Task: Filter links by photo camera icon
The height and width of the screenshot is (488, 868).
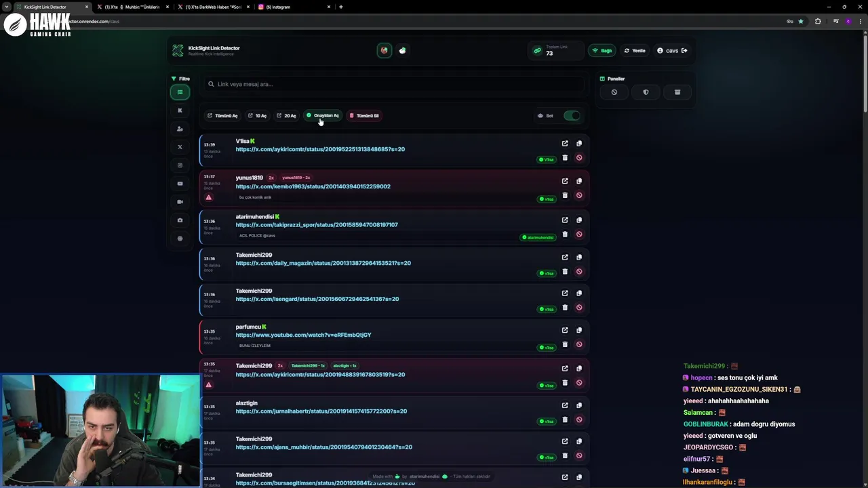Action: tap(180, 220)
